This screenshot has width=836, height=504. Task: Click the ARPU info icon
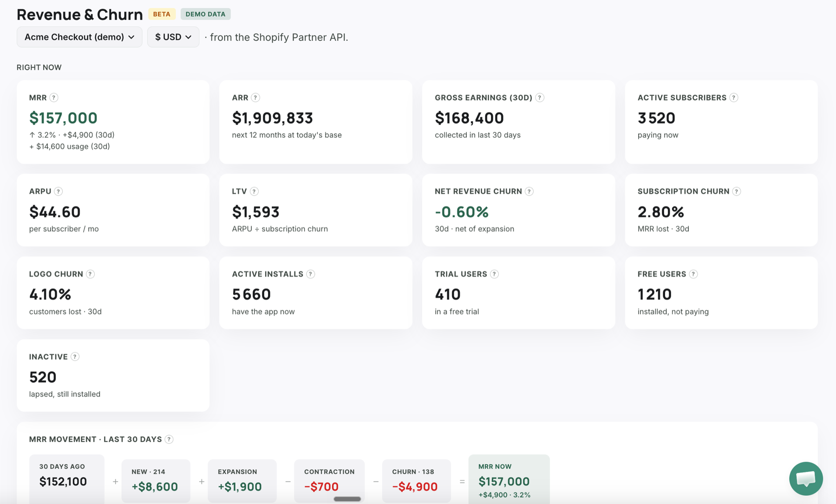pos(58,191)
